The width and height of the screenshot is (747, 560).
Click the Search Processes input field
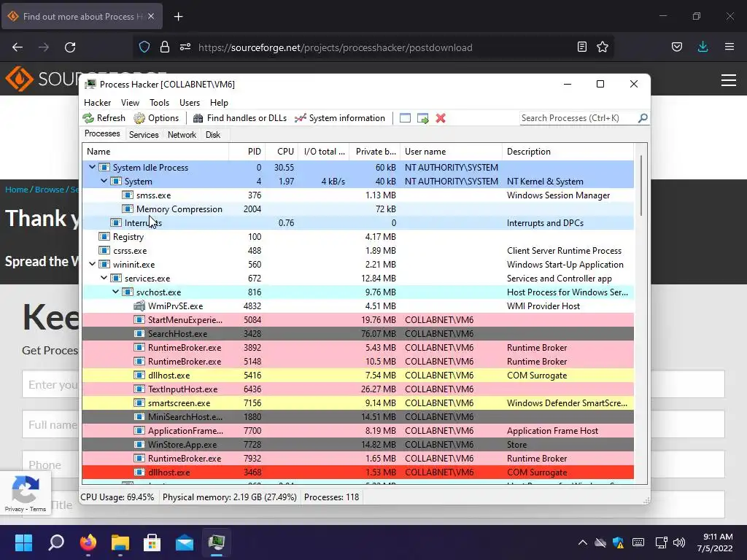578,118
